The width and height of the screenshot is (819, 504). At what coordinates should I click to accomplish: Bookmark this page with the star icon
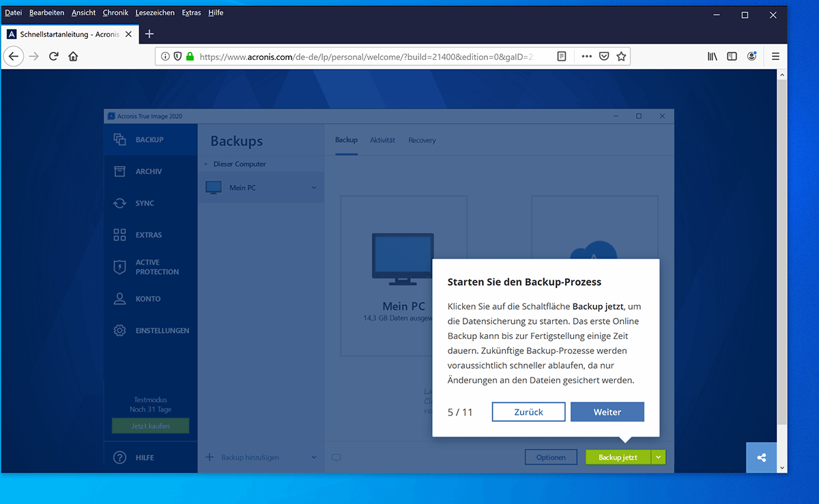point(621,57)
